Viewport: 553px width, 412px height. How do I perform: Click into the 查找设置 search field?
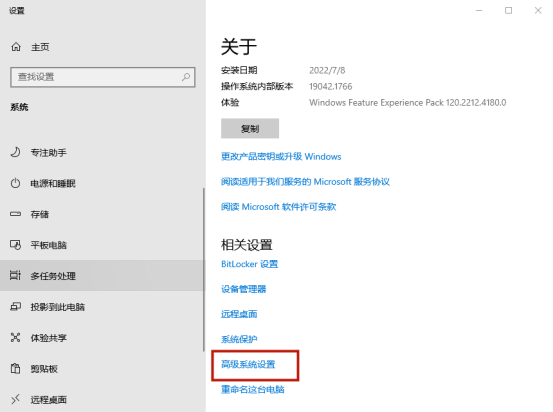coord(103,77)
